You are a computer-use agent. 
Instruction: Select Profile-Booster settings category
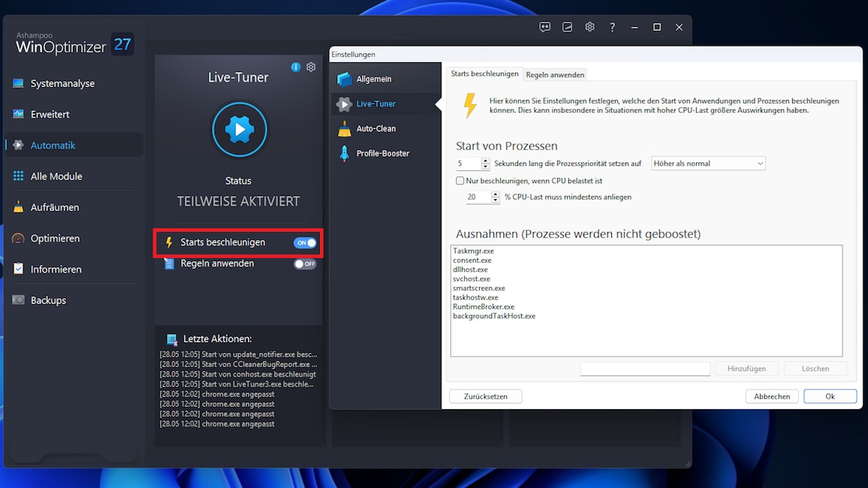[386, 153]
